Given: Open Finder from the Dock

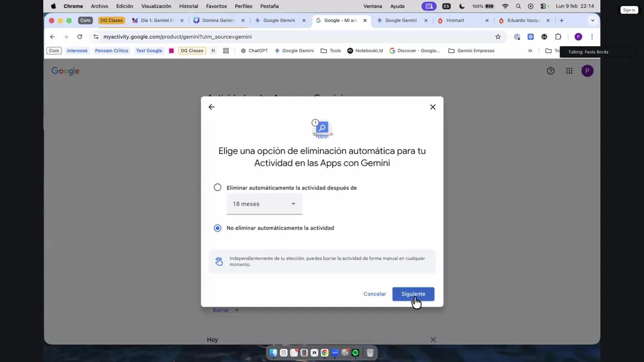Looking at the screenshot, I should [273, 353].
